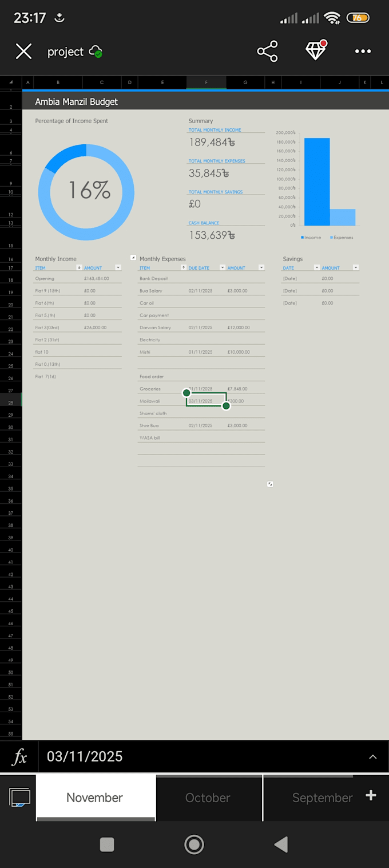This screenshot has height=868, width=389.
Task: Tap the Android recent apps square
Action: [107, 845]
